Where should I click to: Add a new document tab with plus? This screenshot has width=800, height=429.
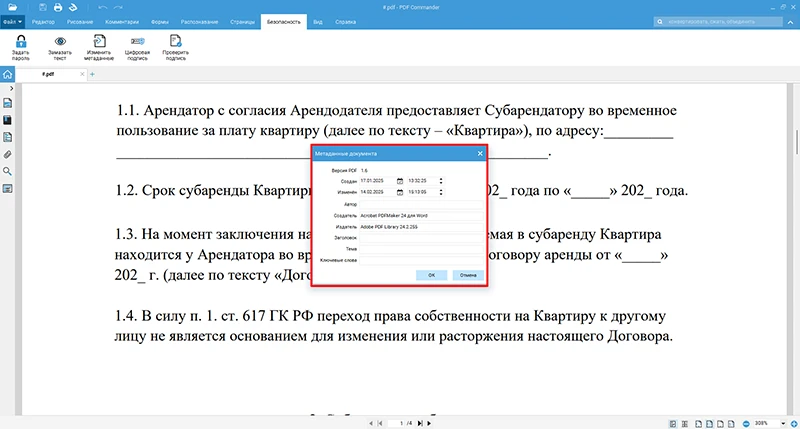92,74
